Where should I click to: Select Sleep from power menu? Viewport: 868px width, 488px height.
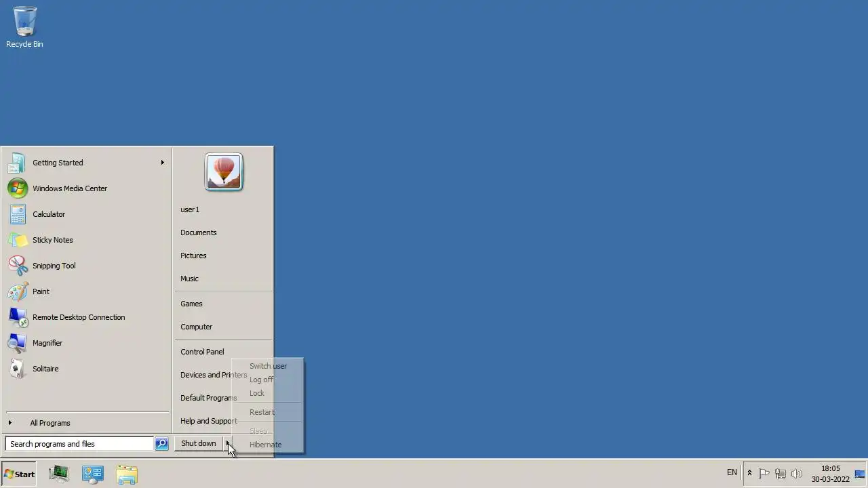coord(268,431)
